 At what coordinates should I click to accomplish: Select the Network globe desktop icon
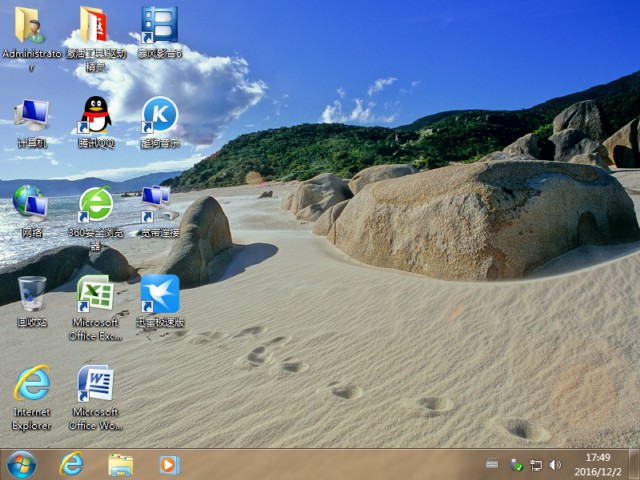(31, 205)
